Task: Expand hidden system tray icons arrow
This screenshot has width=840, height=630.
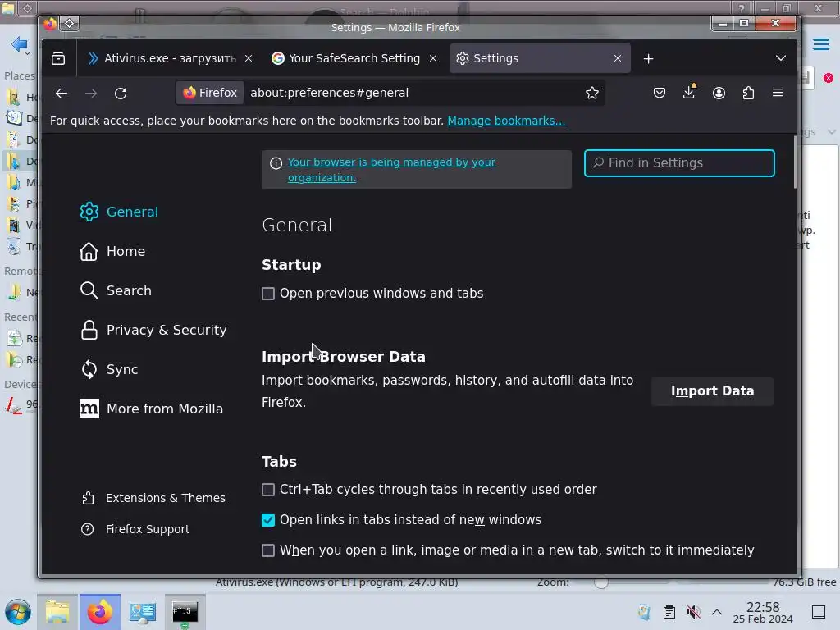Action: coord(717,612)
